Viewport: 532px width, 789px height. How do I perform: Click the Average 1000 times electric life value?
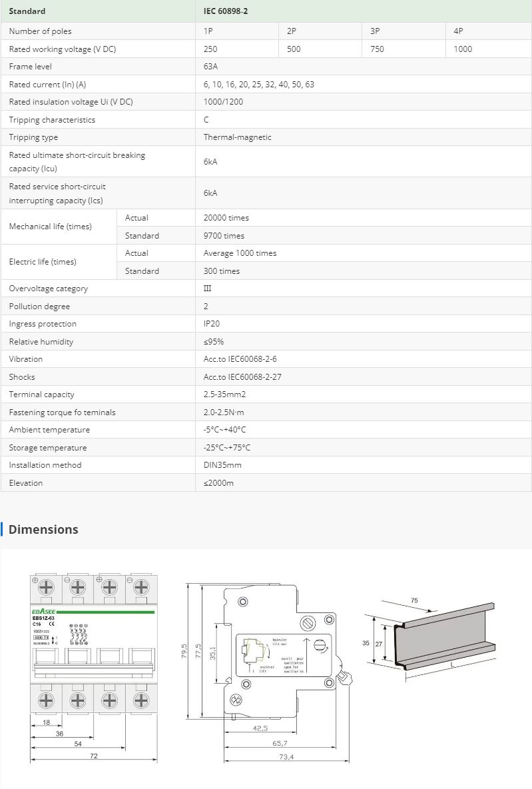tap(240, 253)
